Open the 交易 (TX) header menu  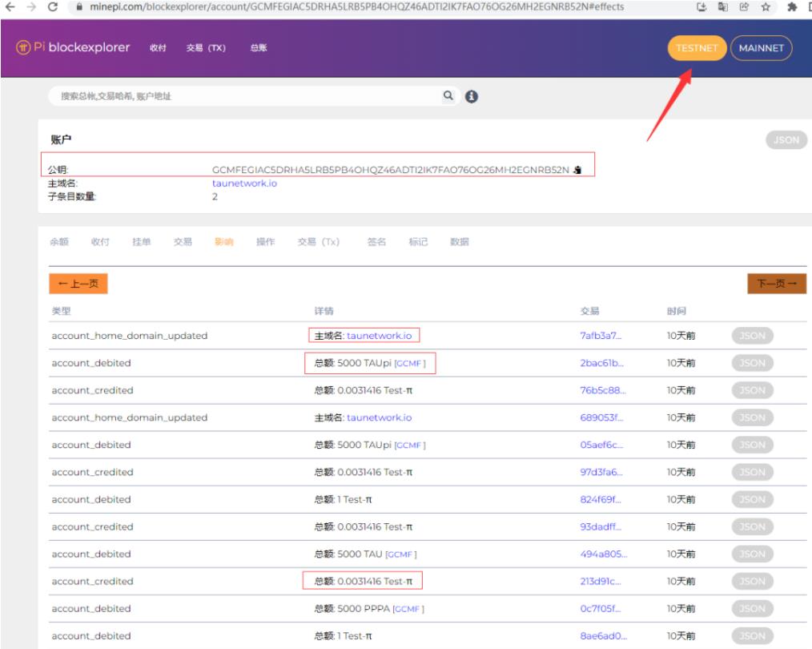coord(206,47)
